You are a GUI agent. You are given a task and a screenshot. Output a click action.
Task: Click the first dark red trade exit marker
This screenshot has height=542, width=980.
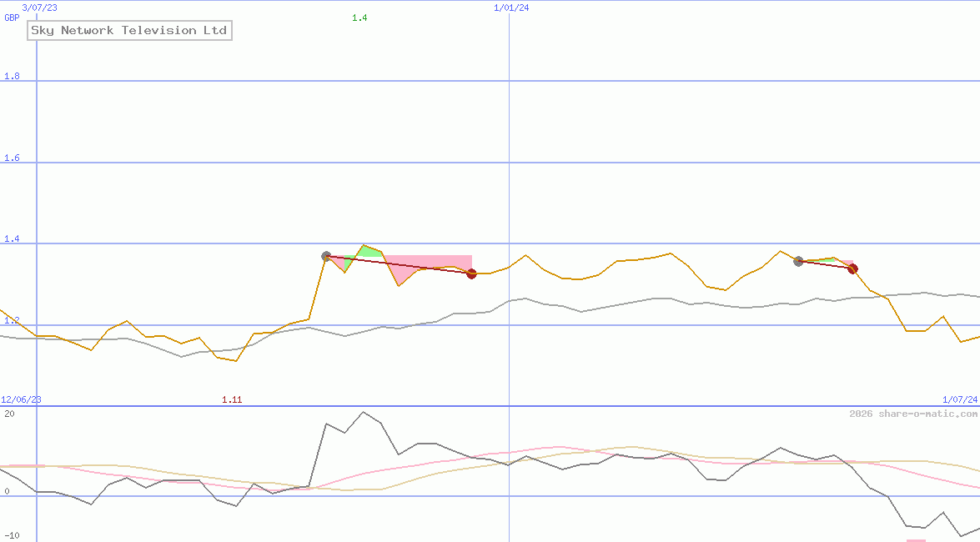point(472,274)
